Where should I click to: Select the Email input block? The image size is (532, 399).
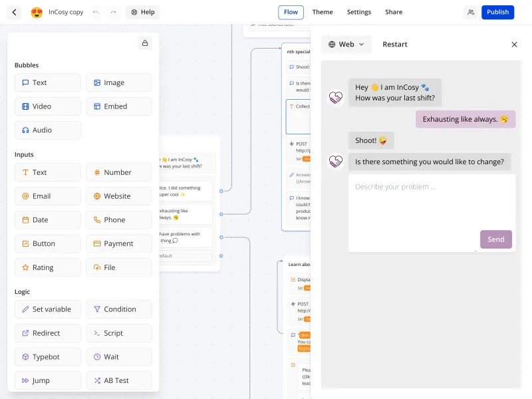coord(48,196)
